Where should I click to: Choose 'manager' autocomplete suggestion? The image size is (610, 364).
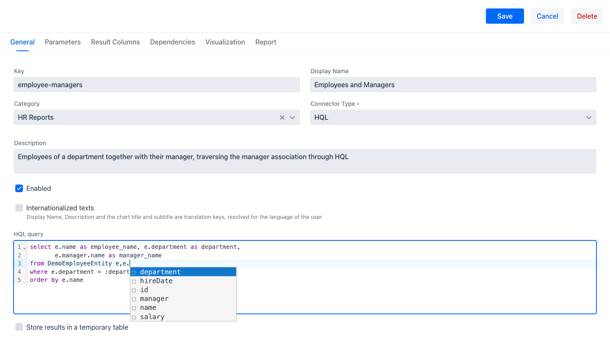[x=183, y=299]
